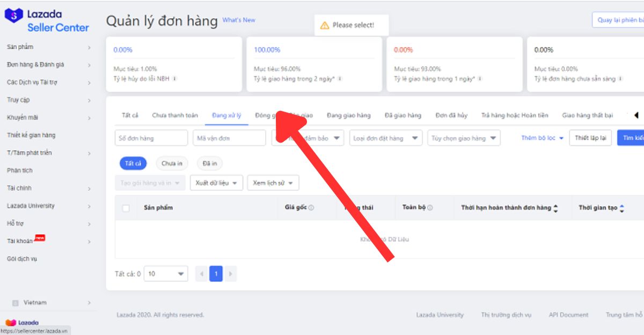Viewport: 644px width, 335px height.
Task: Go to next page arrow in pagination
Action: coord(230,274)
